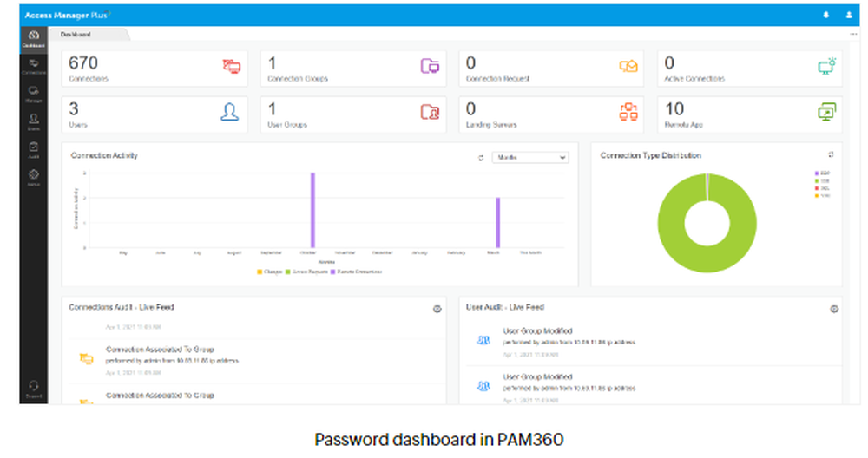Toggle VNC in the donut legend

pyautogui.click(x=822, y=195)
